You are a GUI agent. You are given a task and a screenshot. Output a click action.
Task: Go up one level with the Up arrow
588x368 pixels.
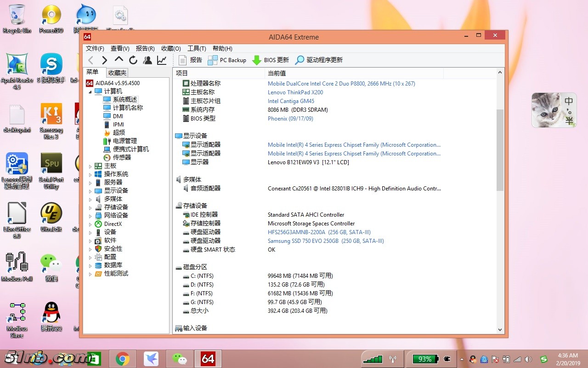(119, 60)
